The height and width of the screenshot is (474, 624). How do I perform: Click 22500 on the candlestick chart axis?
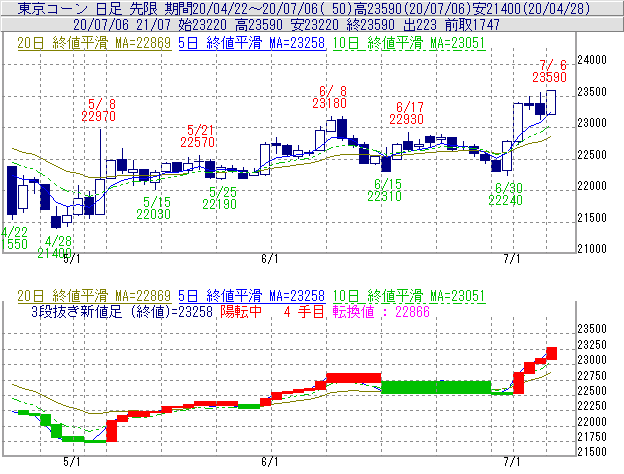point(592,154)
